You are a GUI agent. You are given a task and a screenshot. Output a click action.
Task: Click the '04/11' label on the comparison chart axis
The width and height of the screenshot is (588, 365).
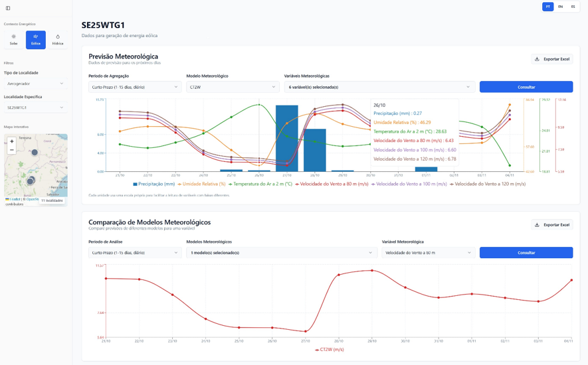click(x=569, y=341)
